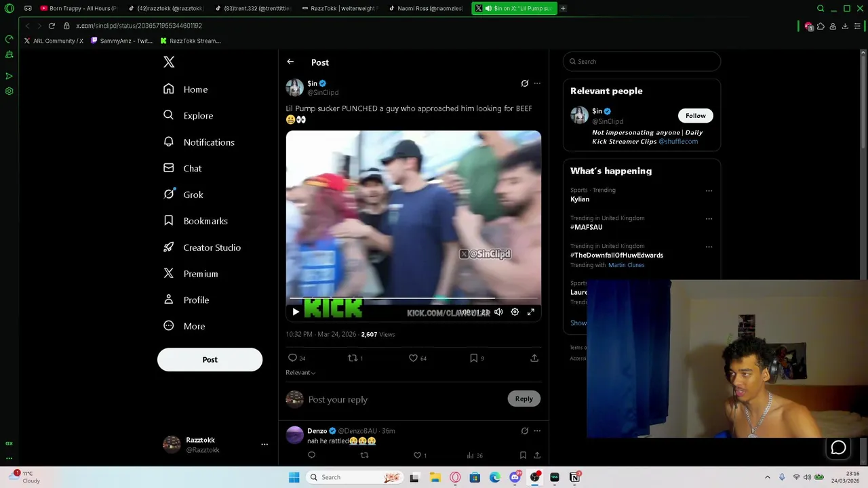Open more options for Kylian trend
Viewport: 868px width, 488px height.
(709, 190)
